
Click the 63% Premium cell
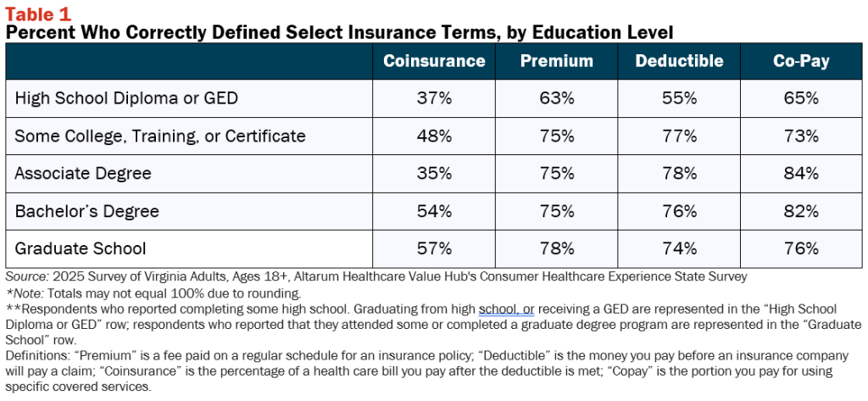tap(556, 98)
